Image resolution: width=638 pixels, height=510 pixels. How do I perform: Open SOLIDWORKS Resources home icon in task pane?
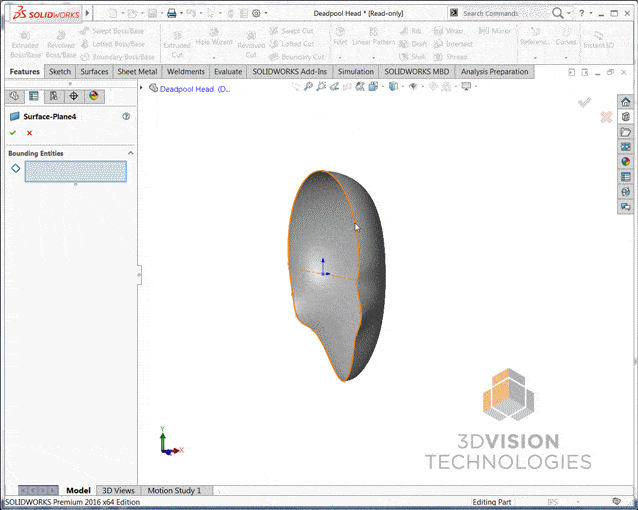(625, 102)
